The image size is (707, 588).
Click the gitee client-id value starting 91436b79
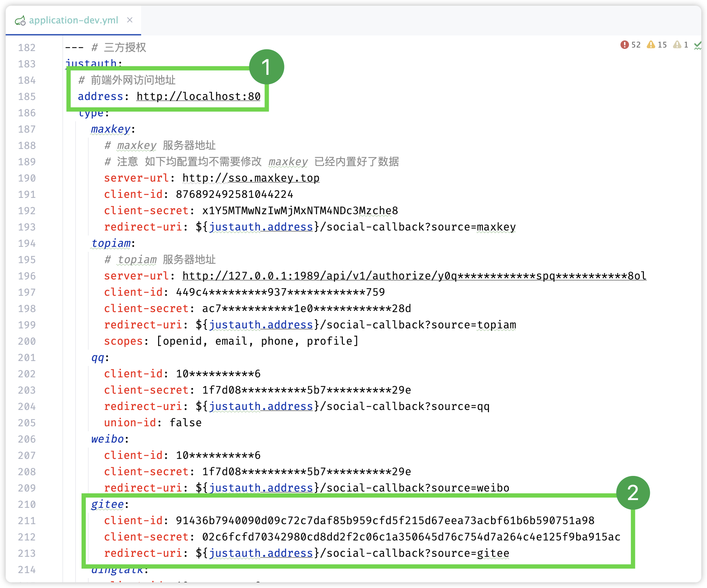pyautogui.click(x=385, y=521)
